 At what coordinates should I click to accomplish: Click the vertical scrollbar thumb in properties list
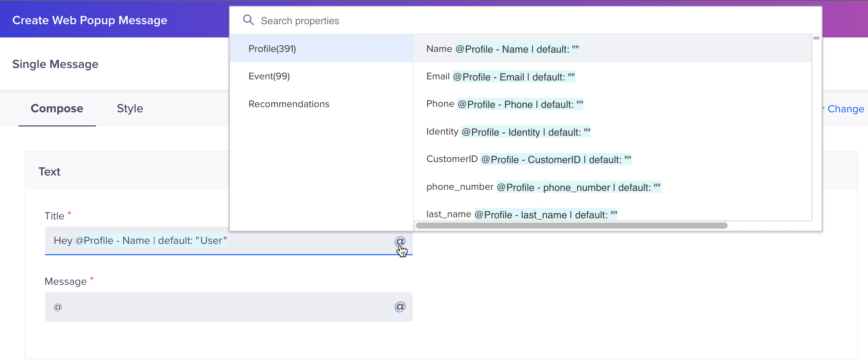(816, 38)
